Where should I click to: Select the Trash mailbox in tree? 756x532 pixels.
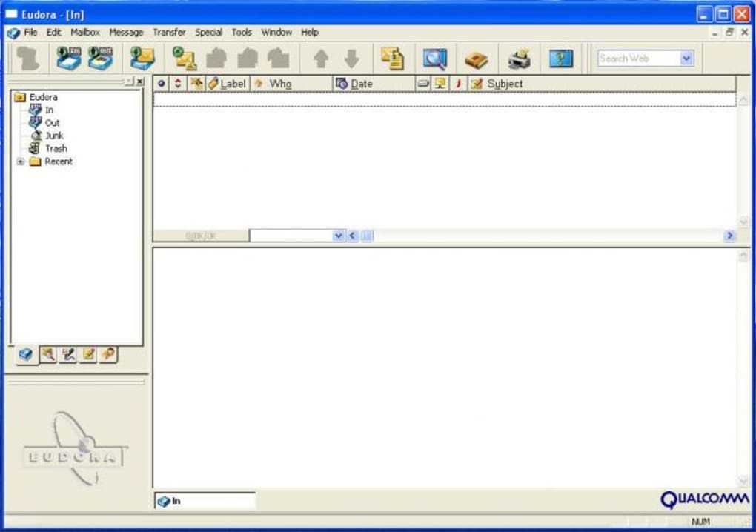[x=56, y=148]
